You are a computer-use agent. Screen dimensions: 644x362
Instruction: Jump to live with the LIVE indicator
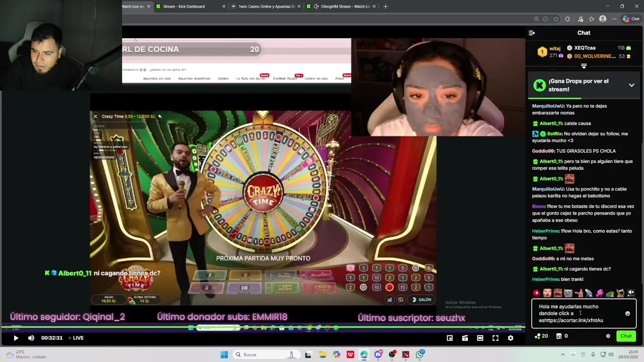click(x=75, y=338)
